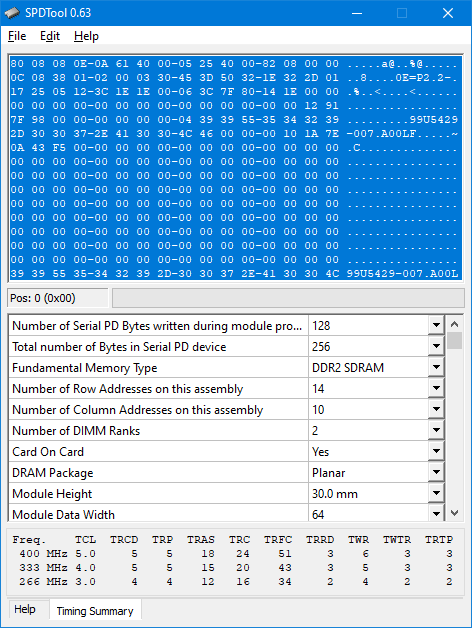Open Card On Card dropdown
This screenshot has height=628, width=472.
(436, 451)
